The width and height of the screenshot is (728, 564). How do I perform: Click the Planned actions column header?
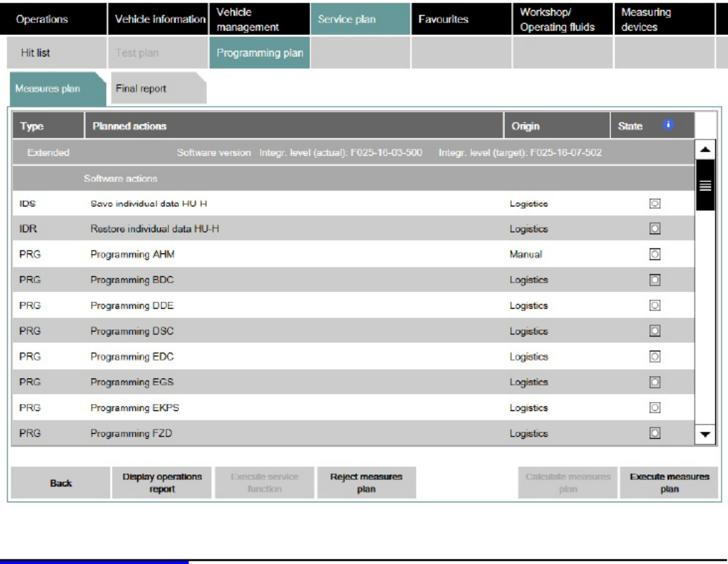point(294,126)
